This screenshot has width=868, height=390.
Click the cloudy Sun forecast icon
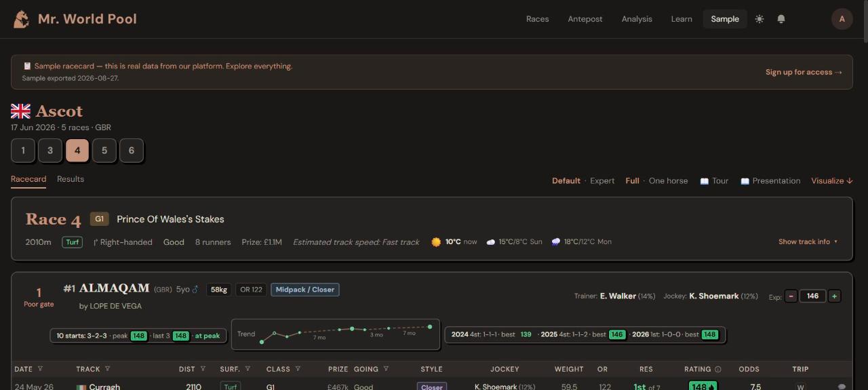pos(491,242)
